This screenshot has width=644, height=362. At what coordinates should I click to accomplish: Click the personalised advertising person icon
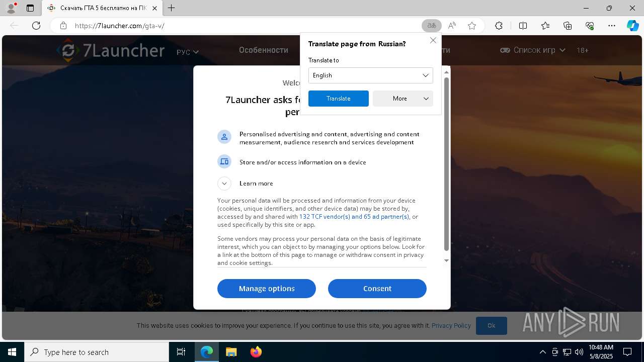click(x=224, y=137)
